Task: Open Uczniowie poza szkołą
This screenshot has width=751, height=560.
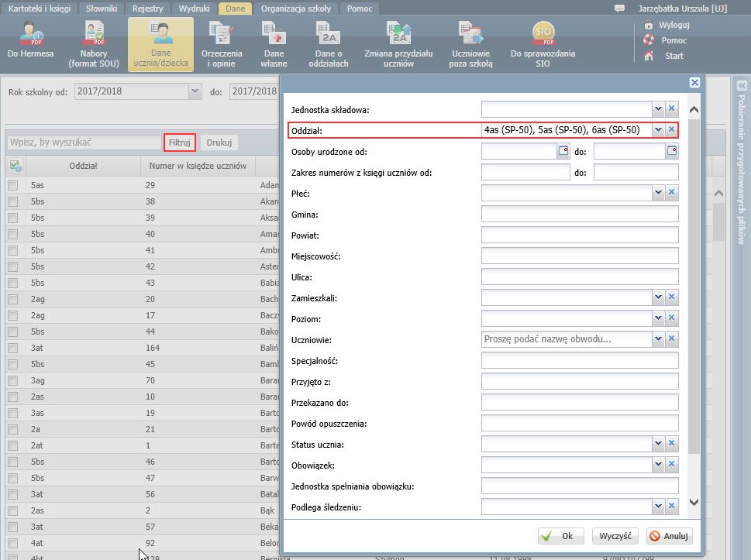Action: (x=470, y=44)
